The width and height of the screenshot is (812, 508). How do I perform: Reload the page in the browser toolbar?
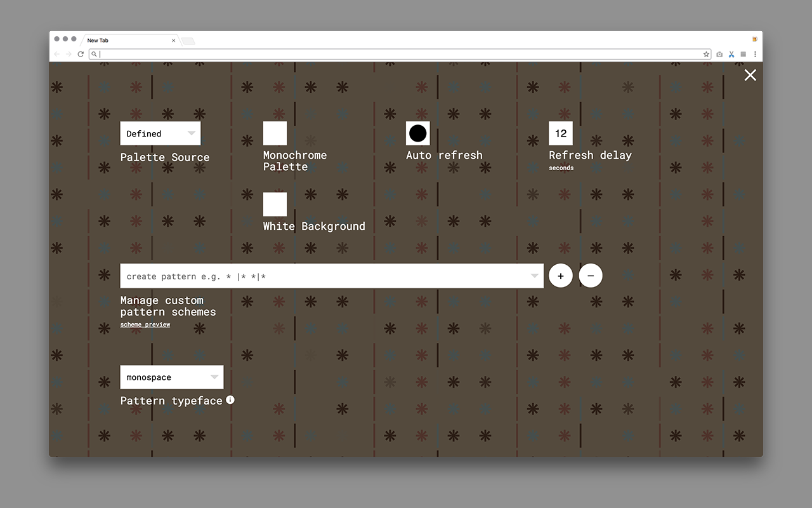81,55
